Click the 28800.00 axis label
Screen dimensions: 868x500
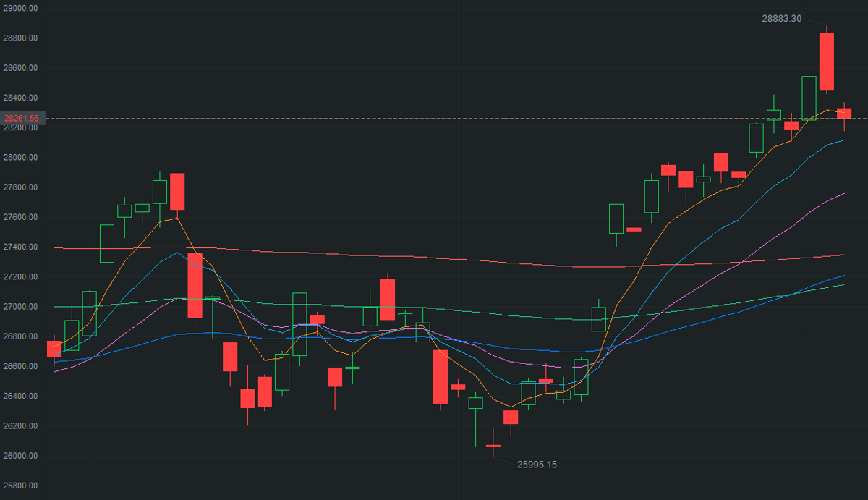coord(20,38)
